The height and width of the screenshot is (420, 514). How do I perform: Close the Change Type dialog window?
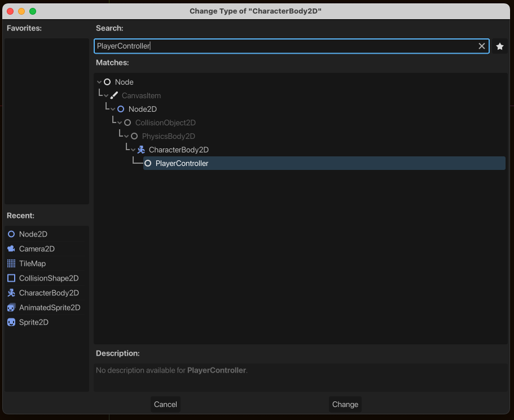(10, 11)
